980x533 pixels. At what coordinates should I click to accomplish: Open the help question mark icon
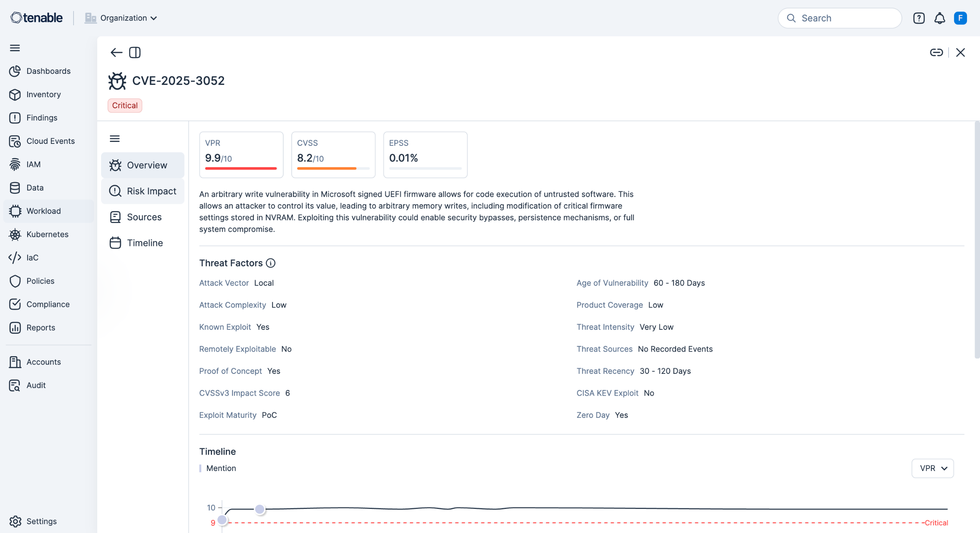(919, 18)
